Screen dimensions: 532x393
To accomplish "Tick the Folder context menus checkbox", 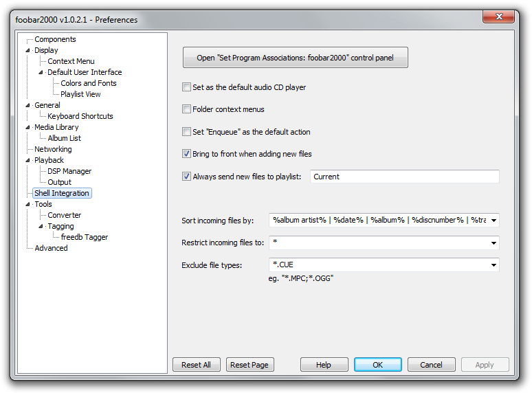I will coord(186,109).
